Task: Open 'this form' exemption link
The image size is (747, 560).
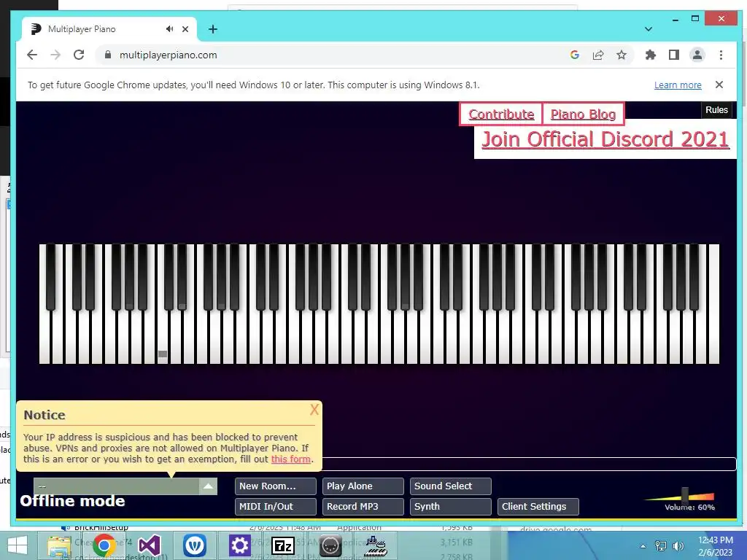Action: point(290,459)
